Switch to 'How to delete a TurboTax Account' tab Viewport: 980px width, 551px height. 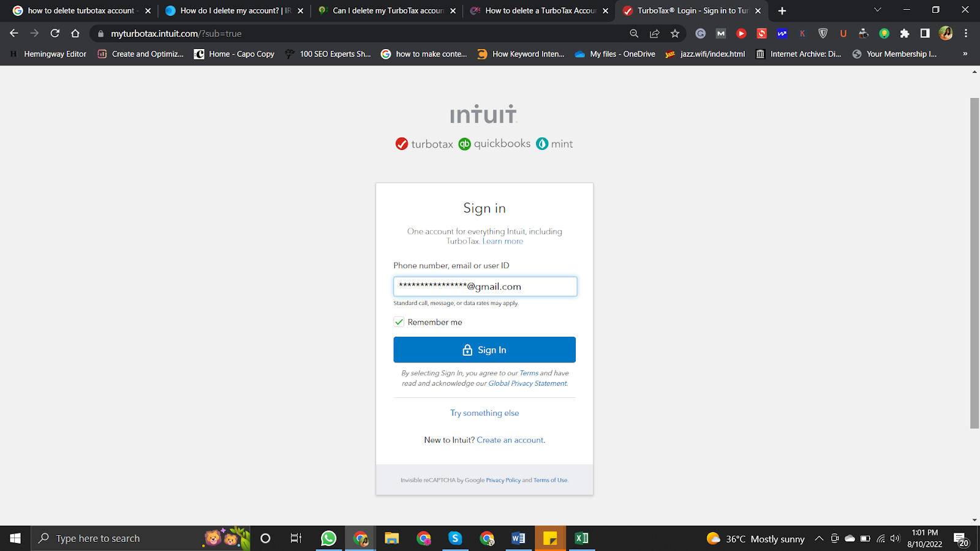538,11
